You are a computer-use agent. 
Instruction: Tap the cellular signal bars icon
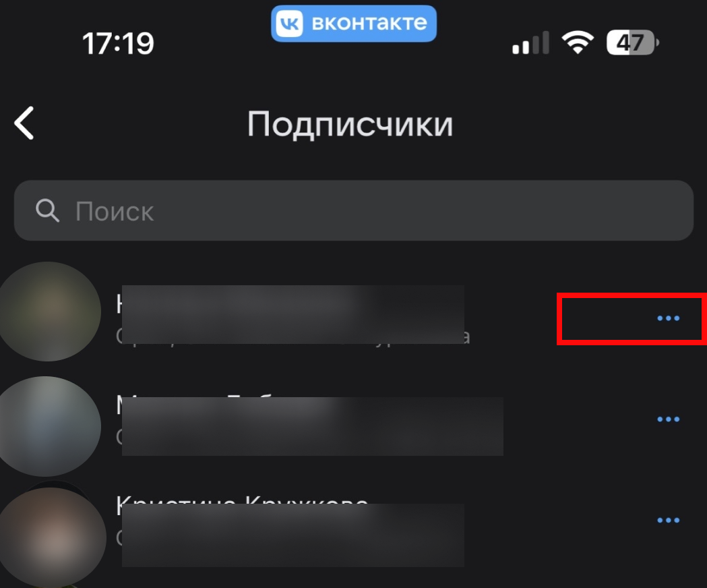530,43
